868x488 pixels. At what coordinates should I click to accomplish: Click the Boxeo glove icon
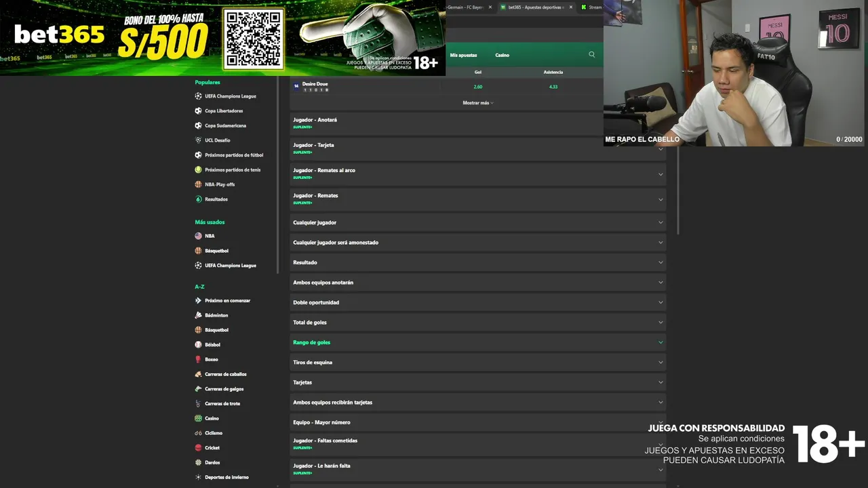198,359
